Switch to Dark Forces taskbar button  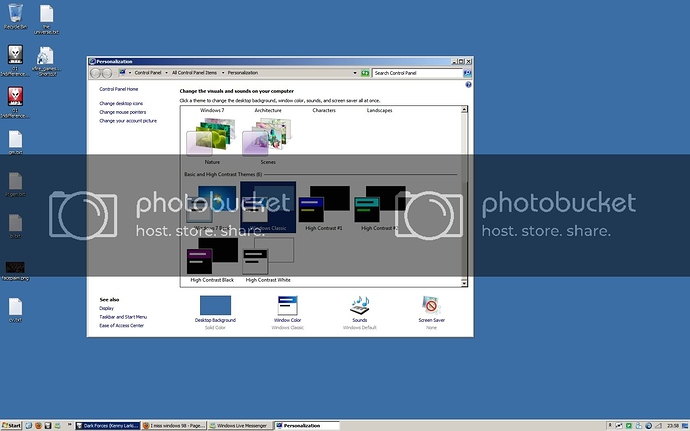[108, 426]
